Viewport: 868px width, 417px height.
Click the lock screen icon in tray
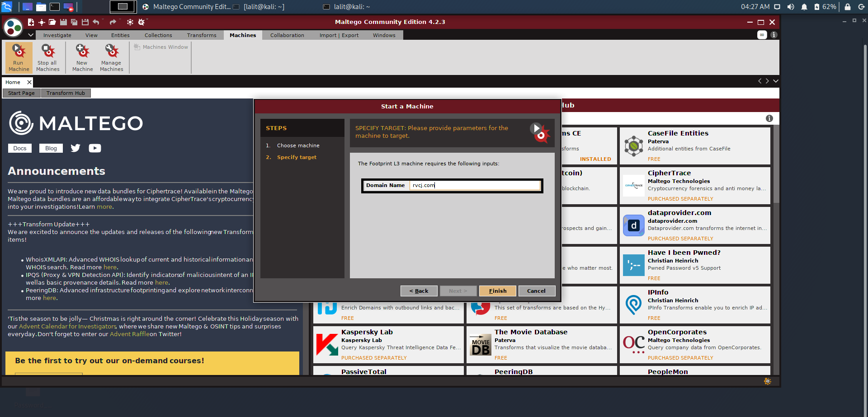pos(848,7)
